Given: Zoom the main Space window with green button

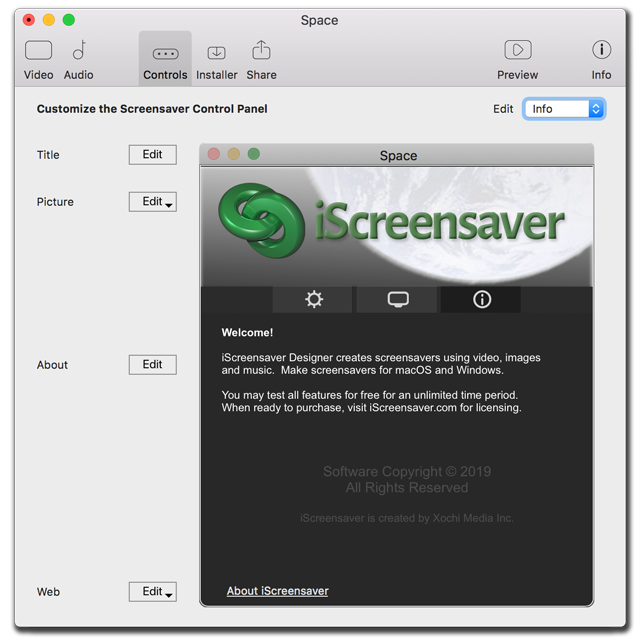Looking at the screenshot, I should (x=69, y=20).
